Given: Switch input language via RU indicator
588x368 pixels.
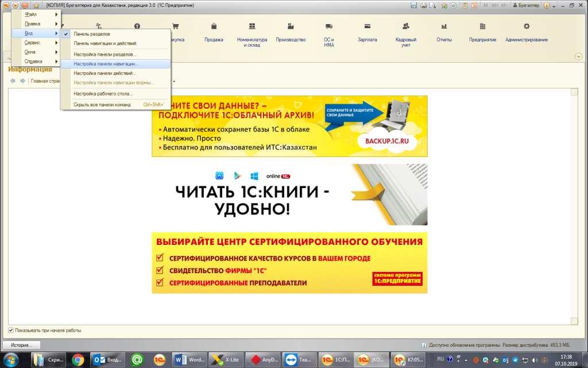Looking at the screenshot, I should [440, 359].
